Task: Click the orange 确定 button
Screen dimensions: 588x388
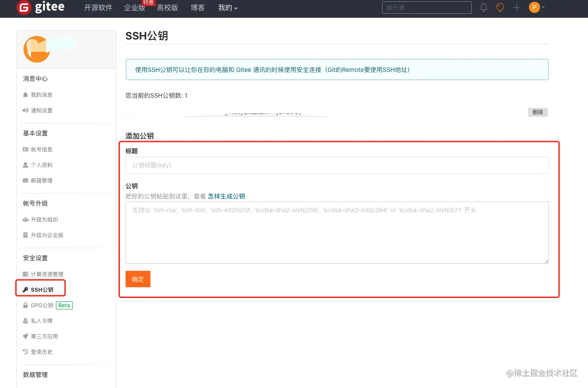Action: click(138, 279)
